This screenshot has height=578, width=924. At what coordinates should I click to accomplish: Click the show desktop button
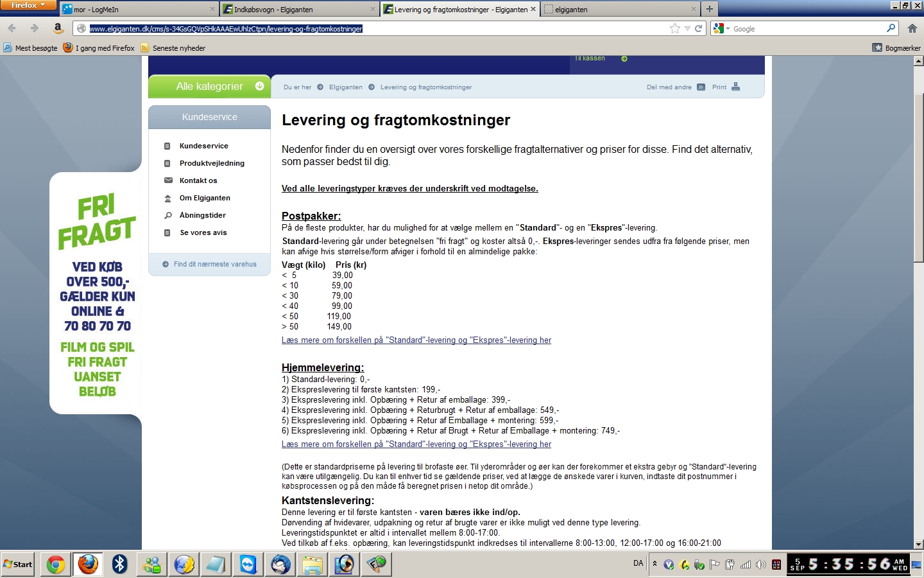(918, 565)
